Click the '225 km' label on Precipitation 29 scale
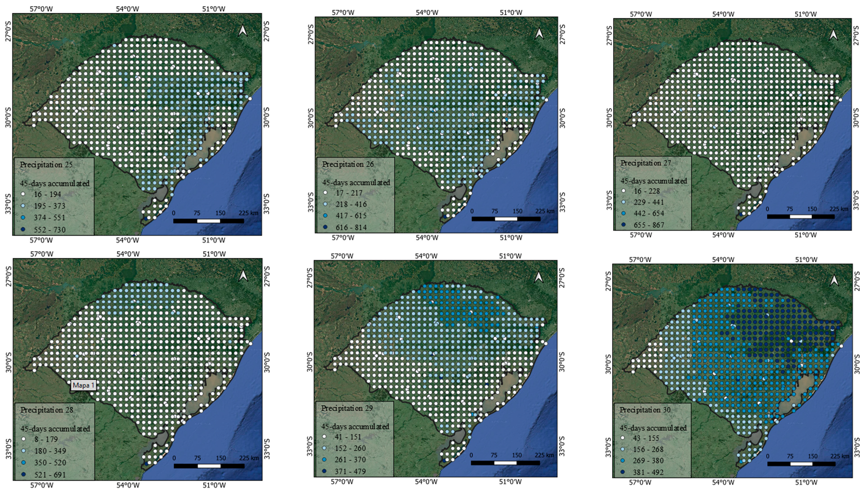The height and width of the screenshot is (492, 868). pos(545,455)
